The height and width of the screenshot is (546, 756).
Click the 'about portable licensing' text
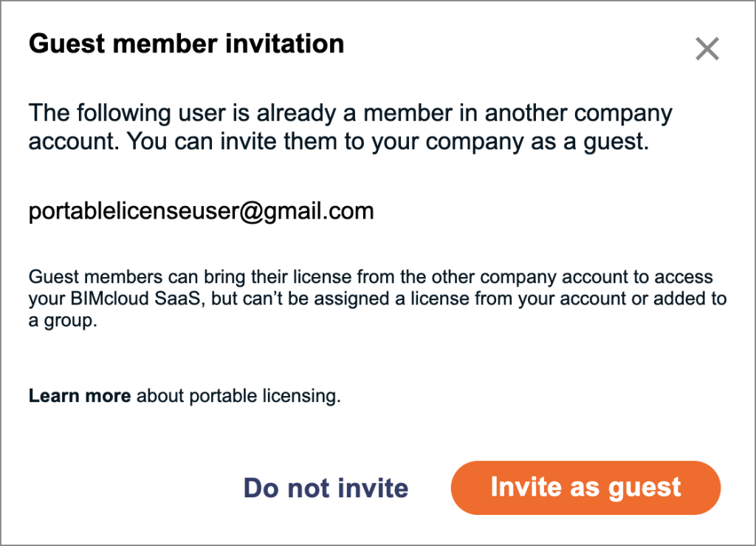(238, 396)
